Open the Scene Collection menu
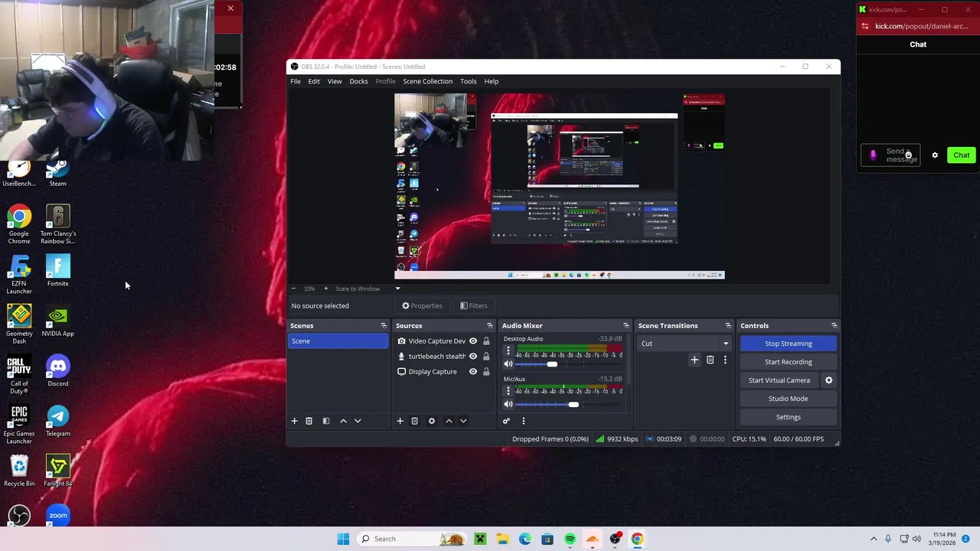The width and height of the screenshot is (980, 551). point(427,81)
